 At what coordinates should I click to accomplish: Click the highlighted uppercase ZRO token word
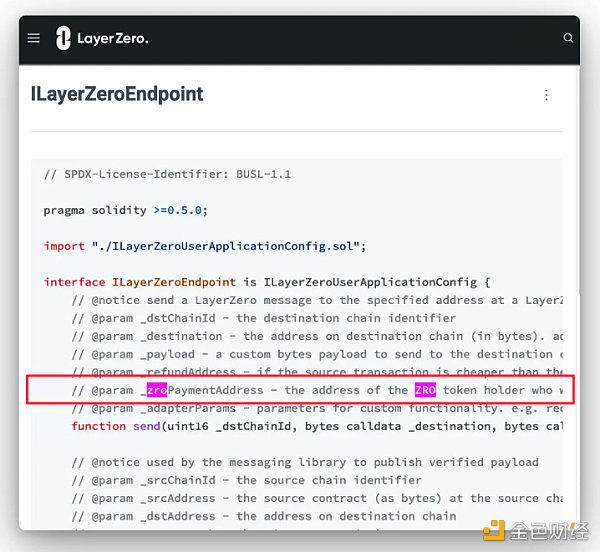point(426,390)
